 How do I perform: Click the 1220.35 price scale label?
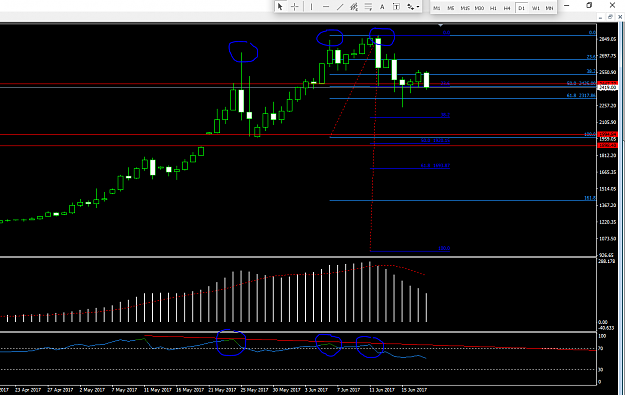607,222
